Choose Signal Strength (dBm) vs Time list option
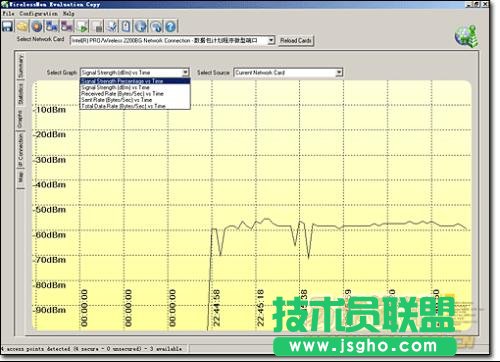 tap(135, 87)
